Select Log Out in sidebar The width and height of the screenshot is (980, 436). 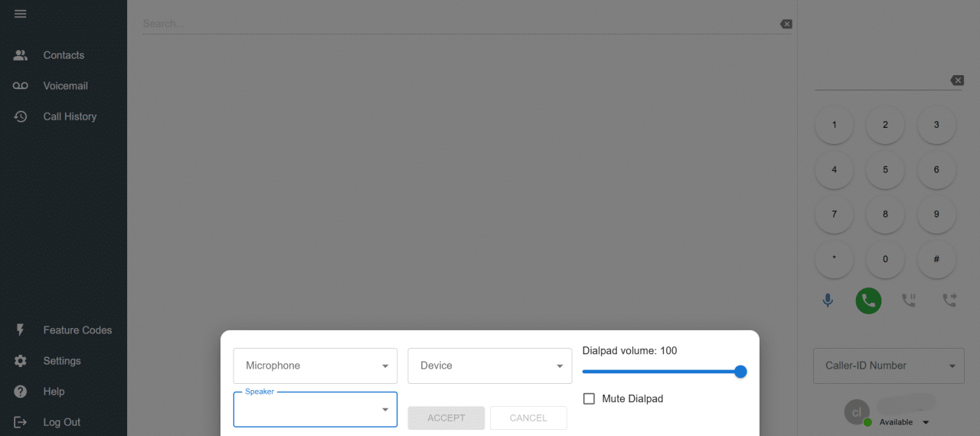pos(64,422)
